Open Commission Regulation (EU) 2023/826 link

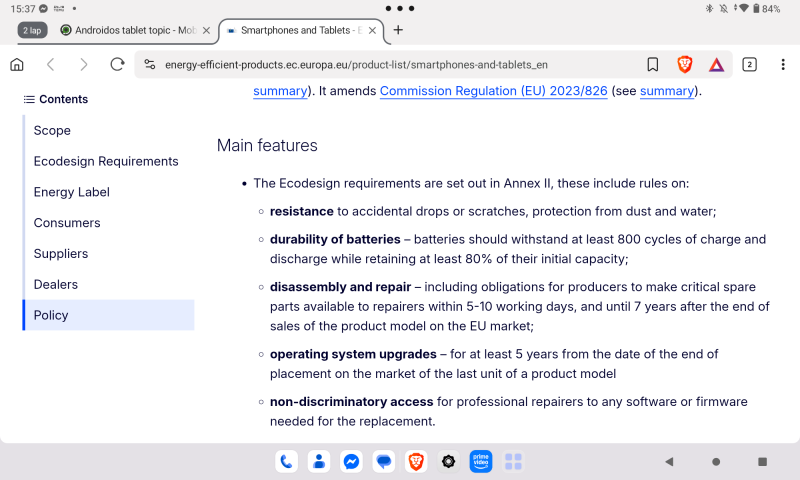tap(493, 91)
